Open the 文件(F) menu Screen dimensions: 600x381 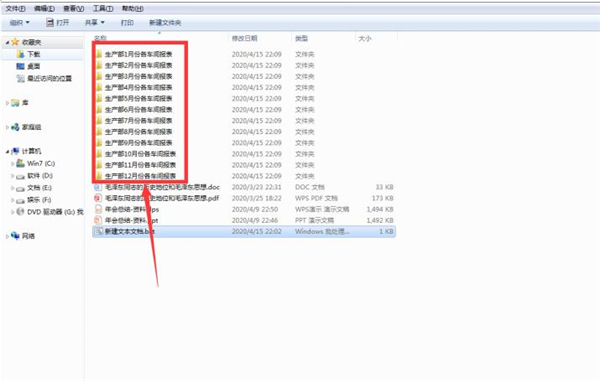click(15, 8)
